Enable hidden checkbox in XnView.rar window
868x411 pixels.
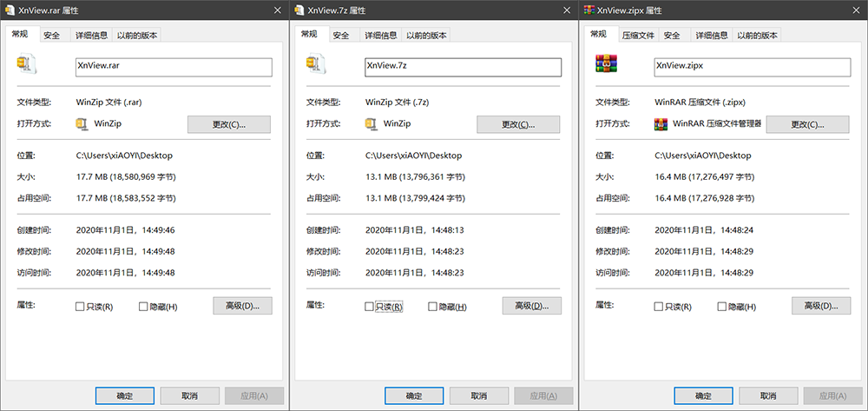[x=143, y=307]
